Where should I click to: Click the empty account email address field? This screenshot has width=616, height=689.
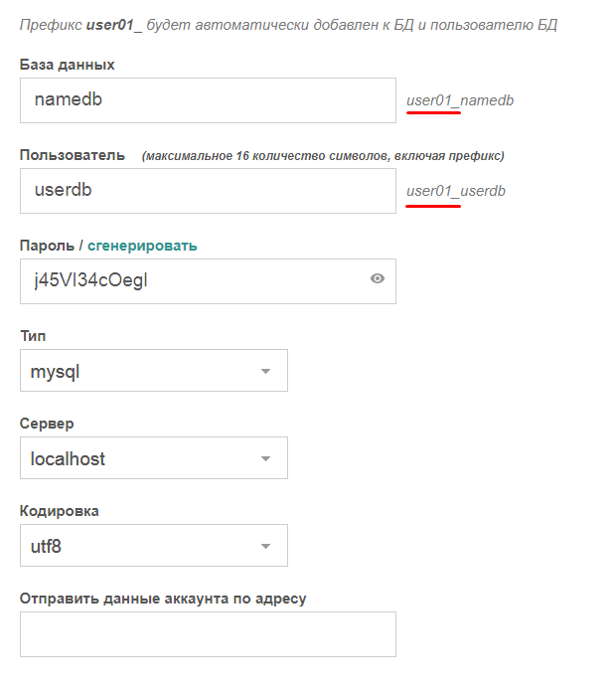(208, 633)
